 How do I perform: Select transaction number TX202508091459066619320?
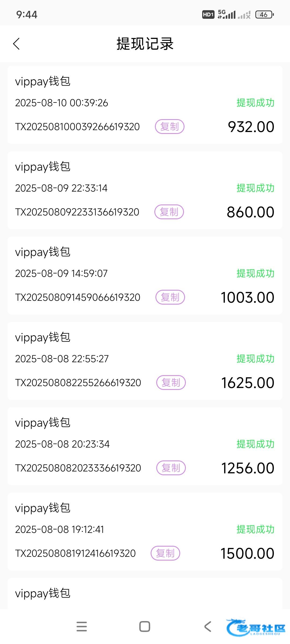[78, 297]
